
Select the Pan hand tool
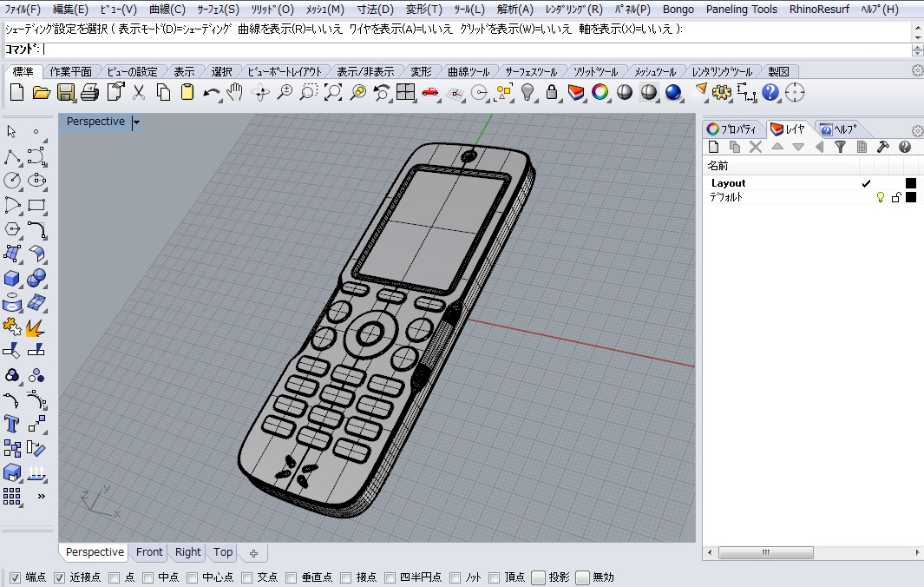tap(235, 92)
